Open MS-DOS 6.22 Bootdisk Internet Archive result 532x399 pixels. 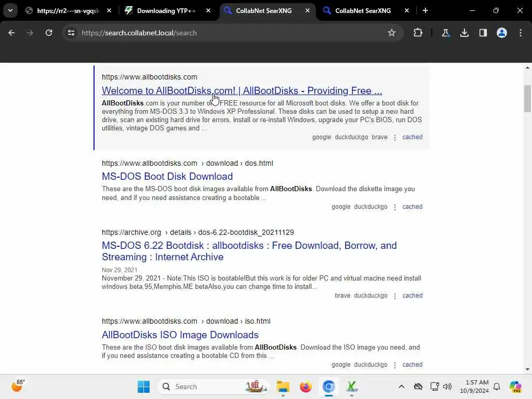249,251
